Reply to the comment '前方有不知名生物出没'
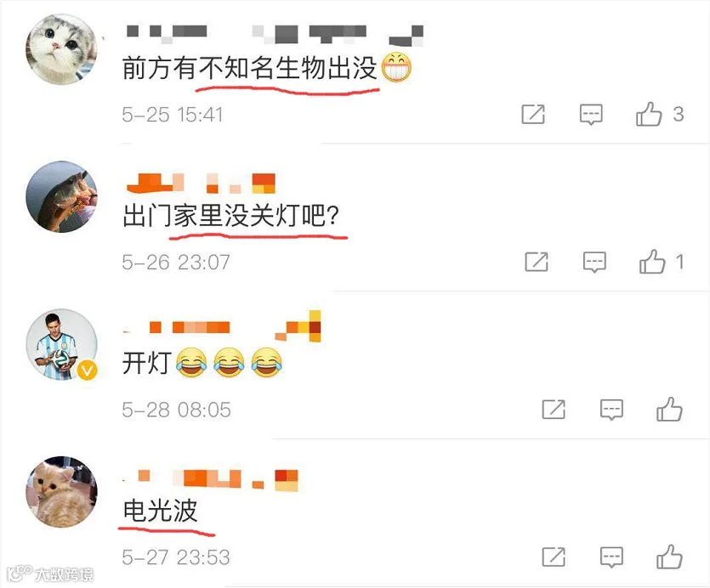This screenshot has height=588, width=710. point(591,115)
